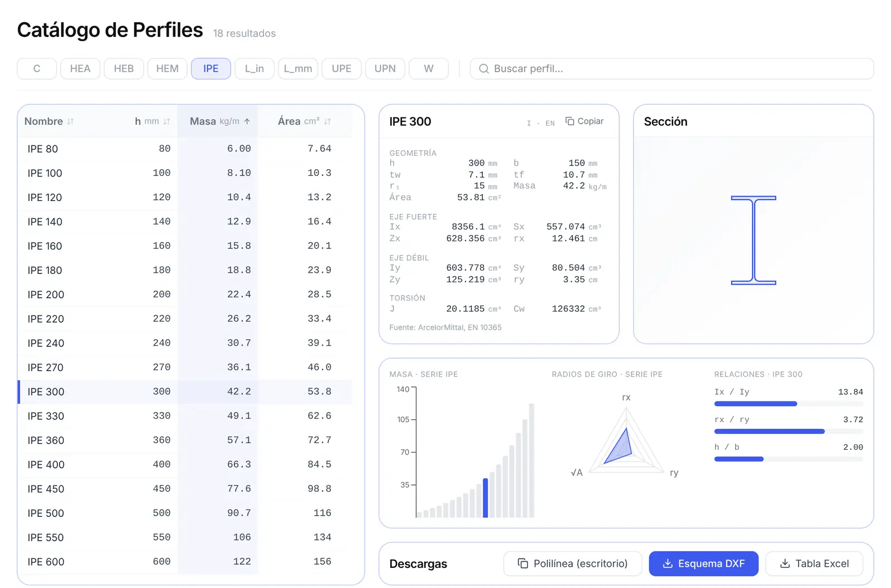Click the sort arrows next to Área cm²
The image size is (891, 588).
327,121
